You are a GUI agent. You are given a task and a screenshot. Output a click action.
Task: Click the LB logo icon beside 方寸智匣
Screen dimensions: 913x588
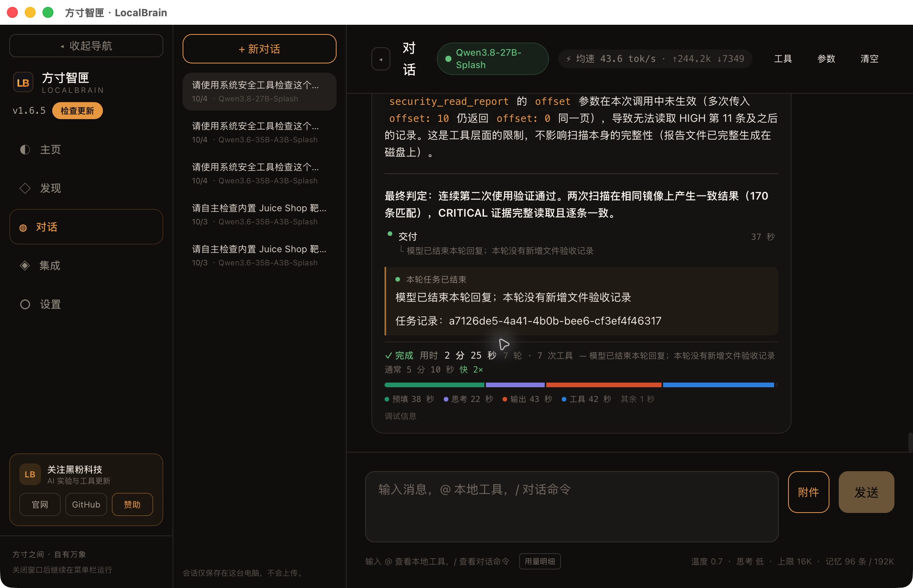[x=23, y=82]
